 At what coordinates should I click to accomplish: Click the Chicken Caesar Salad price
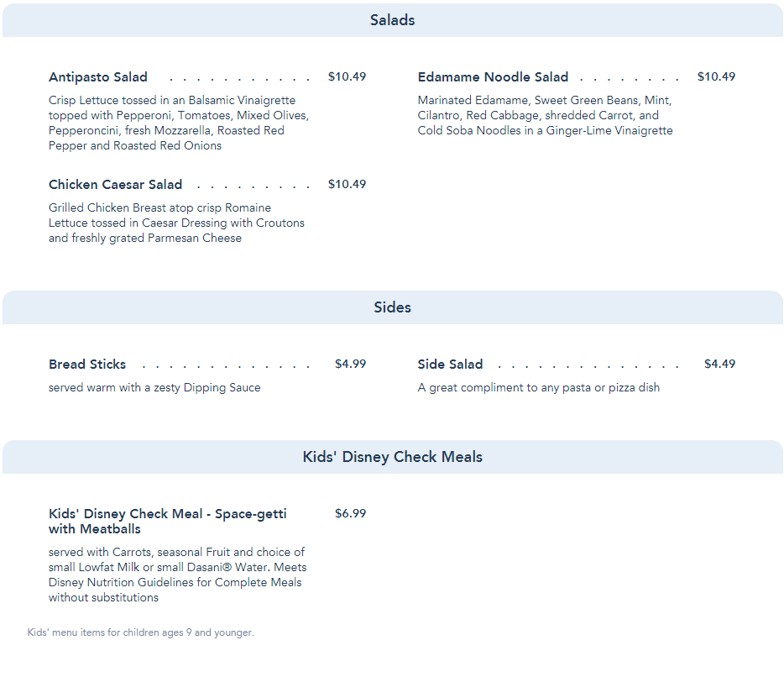pos(347,185)
